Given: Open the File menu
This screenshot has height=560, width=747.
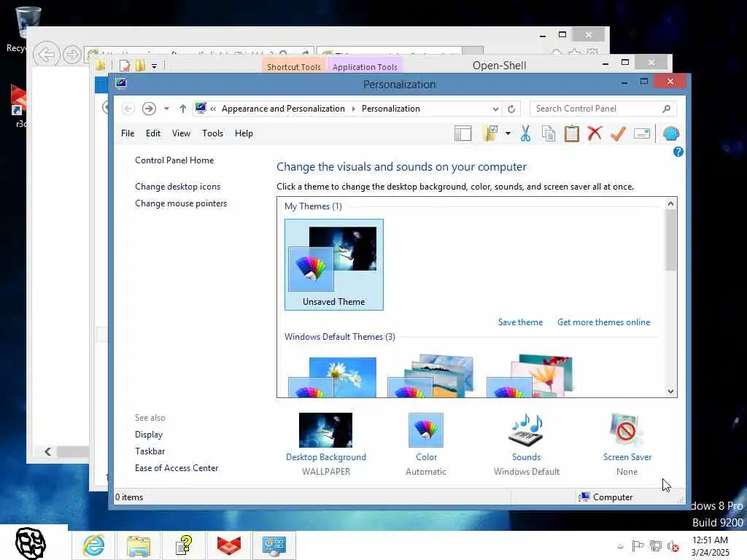Looking at the screenshot, I should (x=128, y=133).
